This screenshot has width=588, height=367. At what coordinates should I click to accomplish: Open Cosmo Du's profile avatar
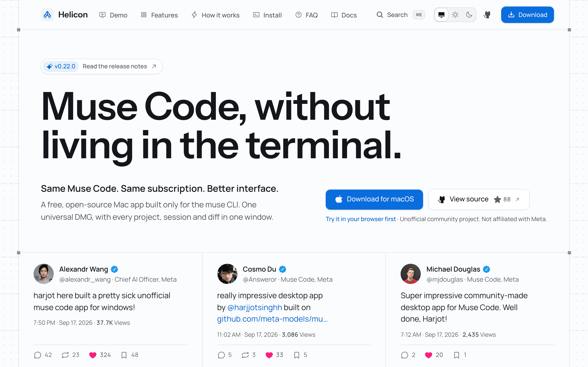[227, 274]
